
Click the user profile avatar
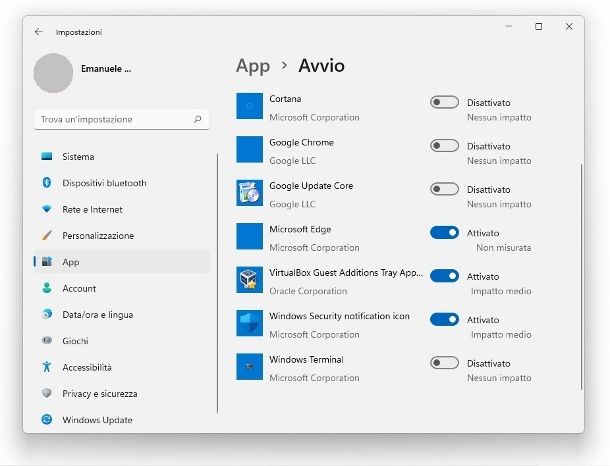[x=53, y=73]
